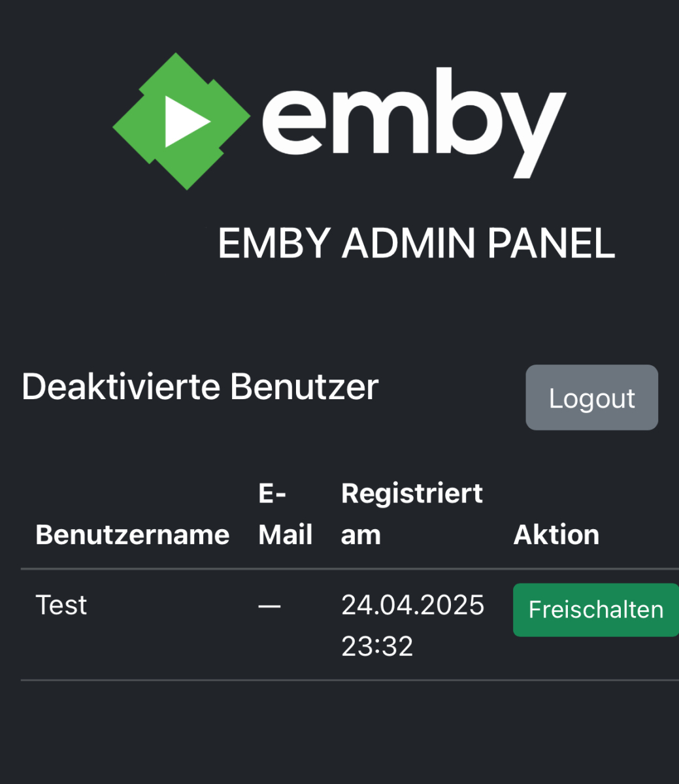Log out using the Logout button

(x=592, y=397)
